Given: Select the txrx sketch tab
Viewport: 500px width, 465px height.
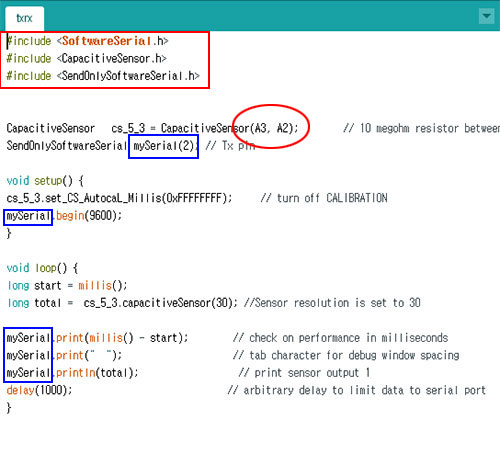Looking at the screenshot, I should (24, 18).
